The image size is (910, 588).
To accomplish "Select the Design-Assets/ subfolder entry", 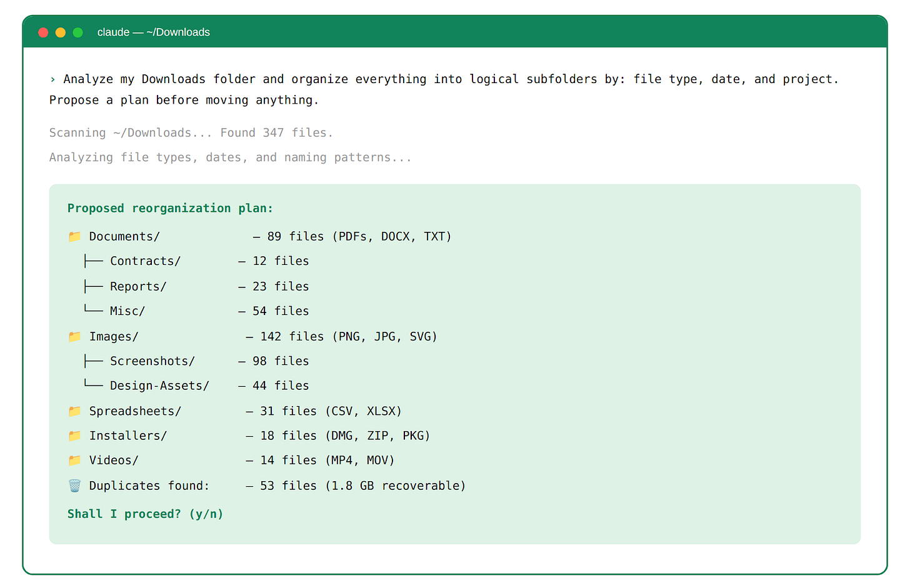I will point(159,386).
